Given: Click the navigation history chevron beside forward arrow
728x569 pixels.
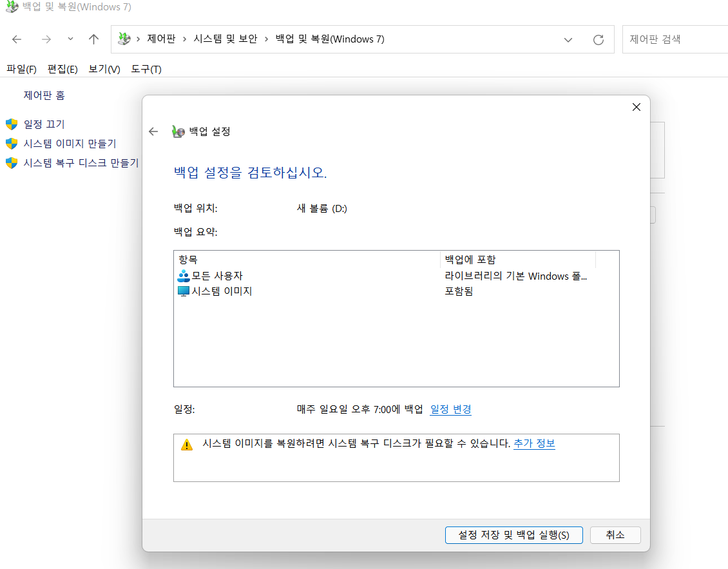Looking at the screenshot, I should (x=70, y=39).
